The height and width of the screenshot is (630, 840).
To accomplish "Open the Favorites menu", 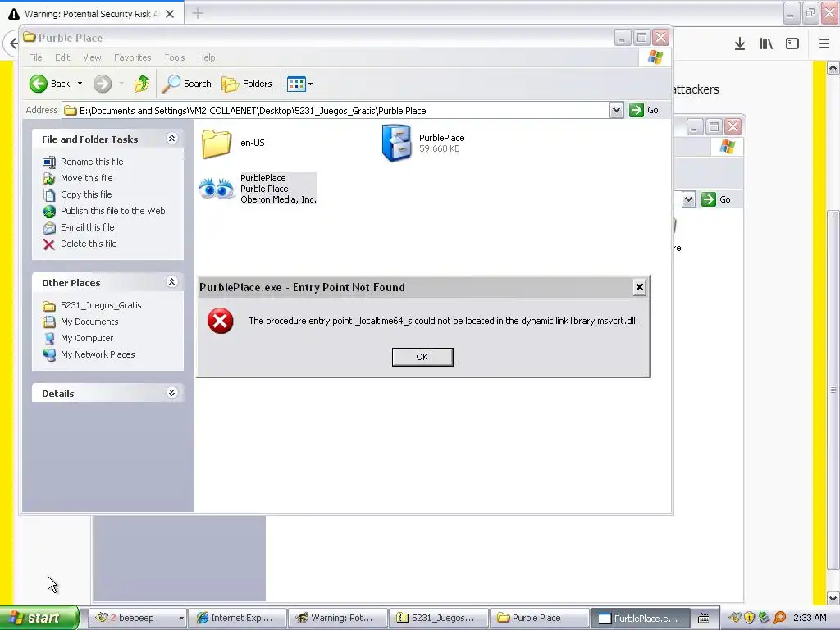I will (132, 57).
